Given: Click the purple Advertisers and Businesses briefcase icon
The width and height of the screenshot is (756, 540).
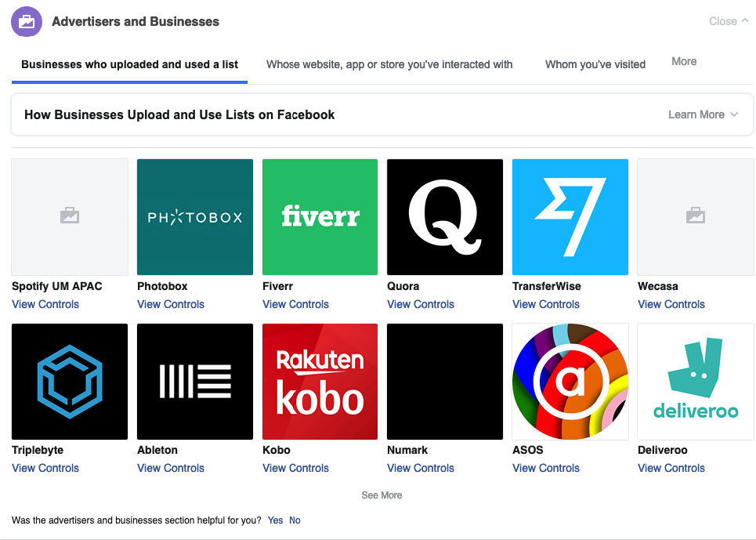Looking at the screenshot, I should (x=26, y=22).
